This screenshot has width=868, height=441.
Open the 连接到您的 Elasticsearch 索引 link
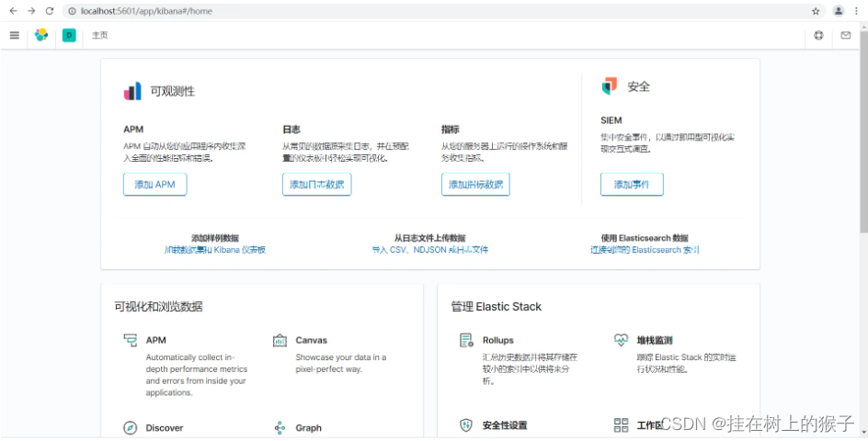tap(645, 250)
